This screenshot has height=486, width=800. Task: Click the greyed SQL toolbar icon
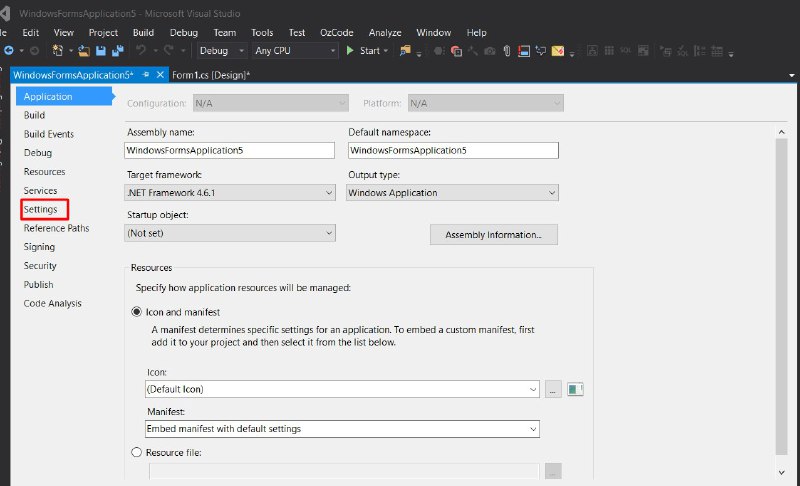tap(626, 50)
